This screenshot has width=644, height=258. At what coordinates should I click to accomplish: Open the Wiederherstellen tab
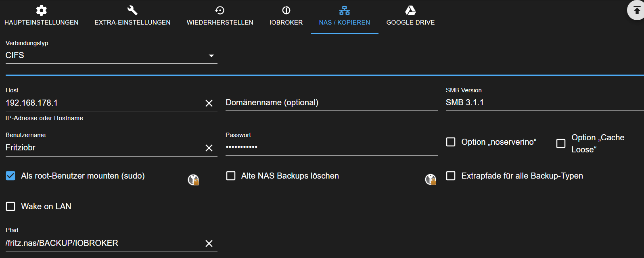220,17
